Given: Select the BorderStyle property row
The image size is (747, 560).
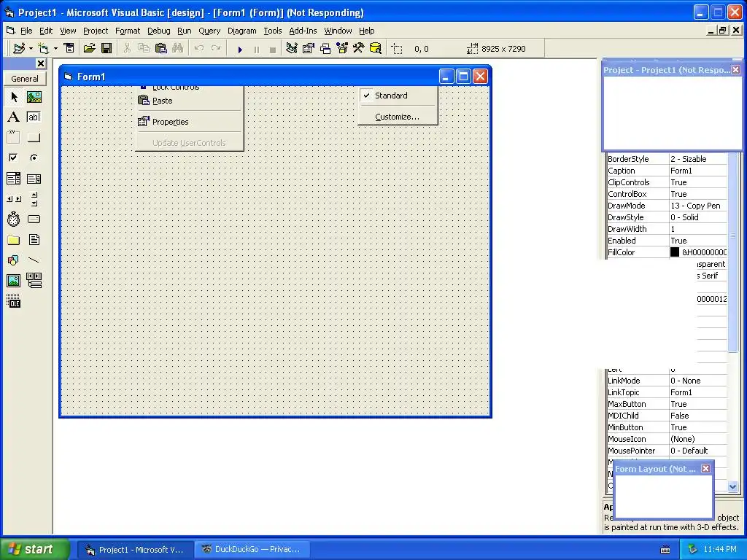Looking at the screenshot, I should click(x=667, y=159).
